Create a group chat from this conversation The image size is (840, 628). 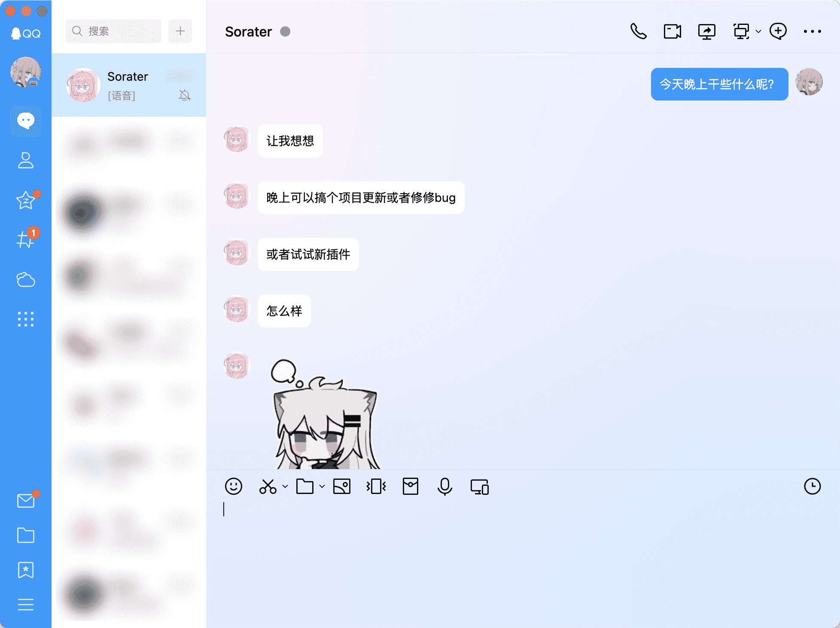(x=779, y=31)
